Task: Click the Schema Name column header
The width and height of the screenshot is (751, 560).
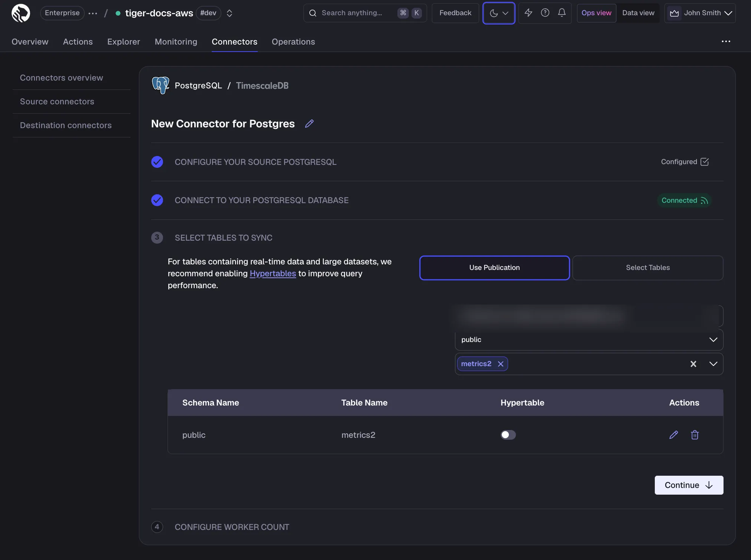Action: click(x=211, y=403)
